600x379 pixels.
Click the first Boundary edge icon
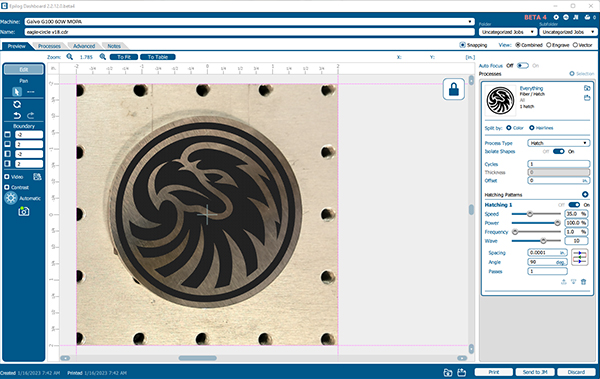pyautogui.click(x=7, y=134)
